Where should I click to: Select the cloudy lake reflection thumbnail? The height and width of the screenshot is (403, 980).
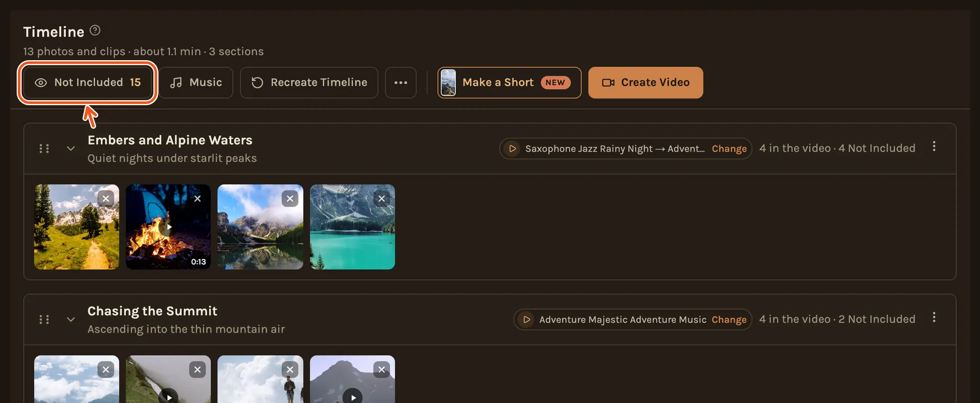(x=260, y=227)
